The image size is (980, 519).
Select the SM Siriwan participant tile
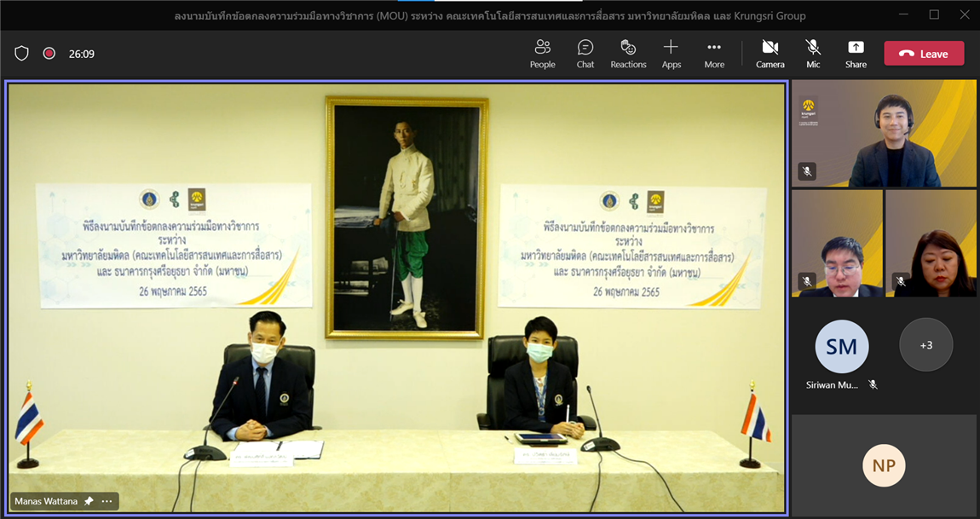point(841,347)
